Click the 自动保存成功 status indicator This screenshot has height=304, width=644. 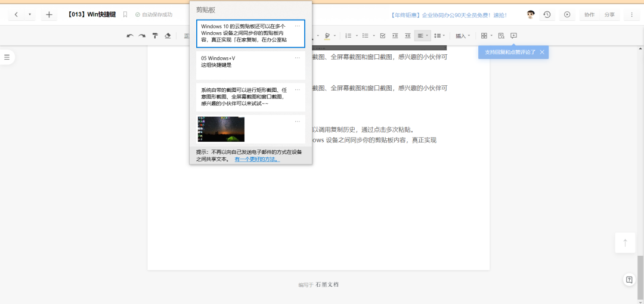click(x=154, y=15)
